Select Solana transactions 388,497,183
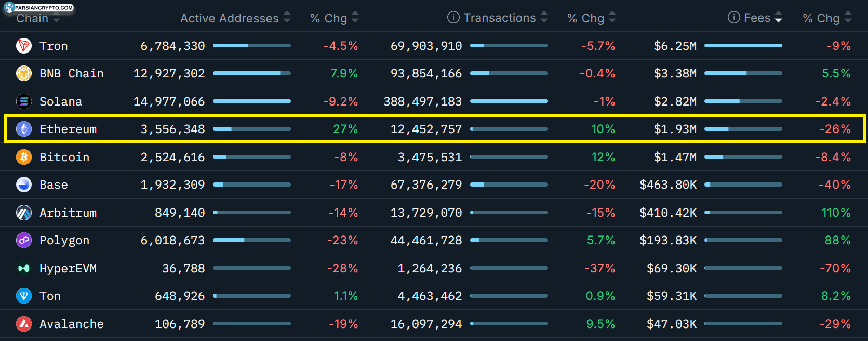The image size is (868, 341). (423, 101)
